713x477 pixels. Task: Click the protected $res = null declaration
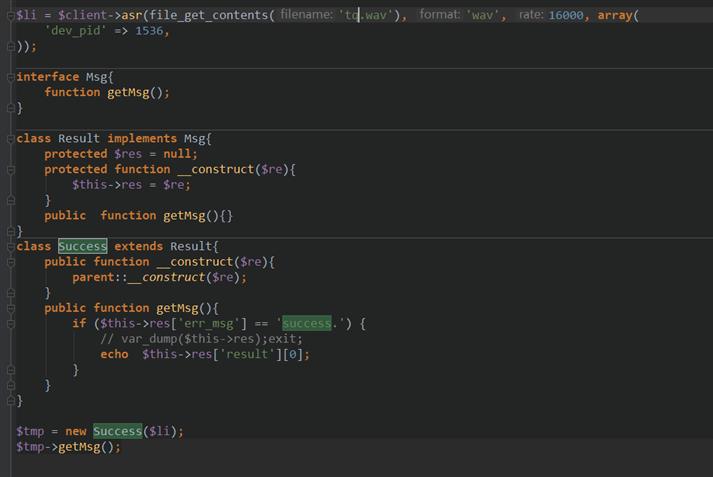(121, 154)
